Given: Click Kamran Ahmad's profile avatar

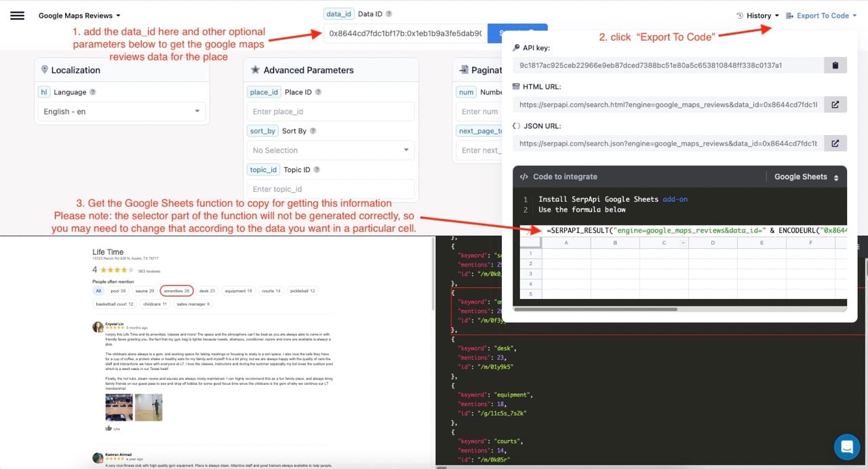Looking at the screenshot, I should [x=98, y=457].
